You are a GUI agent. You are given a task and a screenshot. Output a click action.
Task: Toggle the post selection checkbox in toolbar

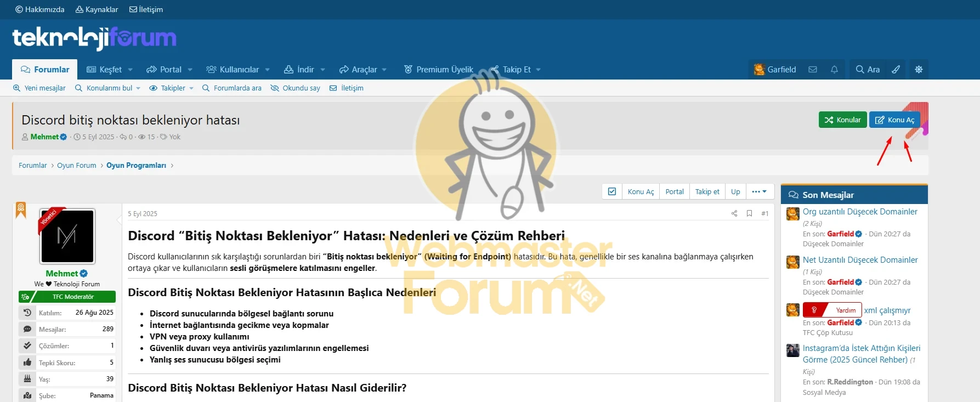click(x=612, y=191)
